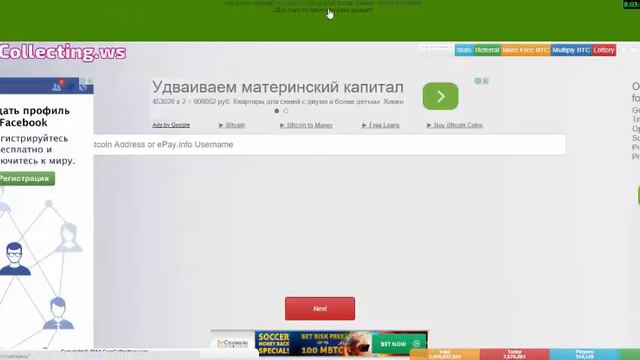640x360 pixels.
Task: Open the Lottery tab
Action: coord(604,50)
